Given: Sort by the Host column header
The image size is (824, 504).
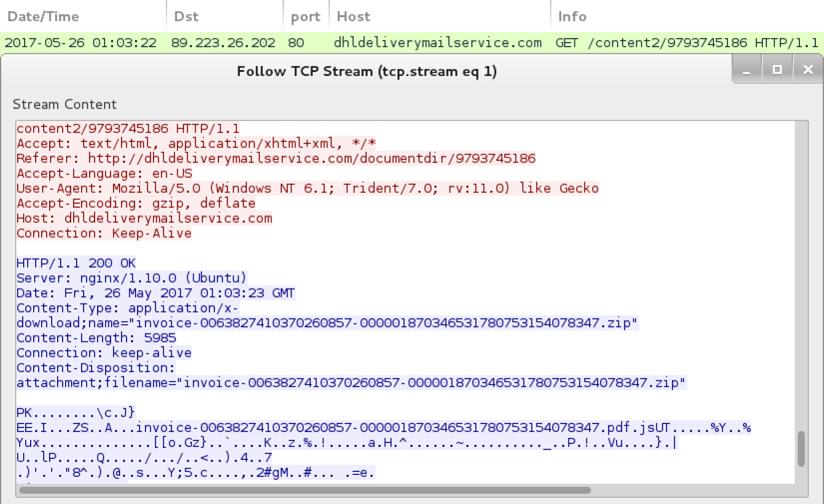Looking at the screenshot, I should 440,16.
